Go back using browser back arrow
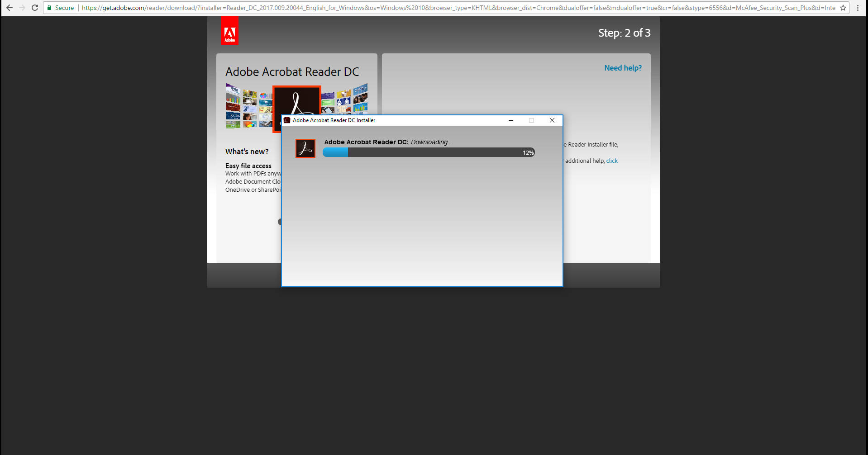The height and width of the screenshot is (455, 868). 9,8
